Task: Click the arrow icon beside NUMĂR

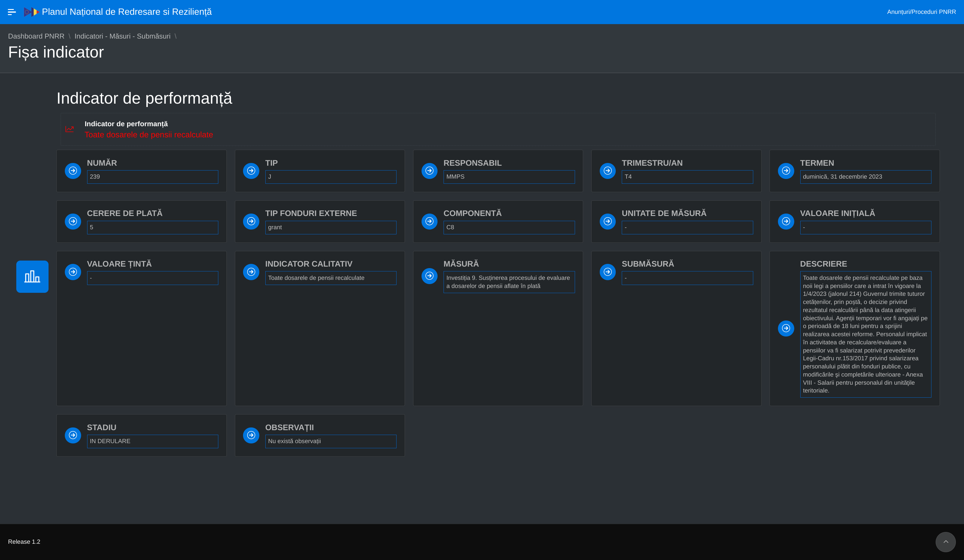Action: [x=73, y=171]
